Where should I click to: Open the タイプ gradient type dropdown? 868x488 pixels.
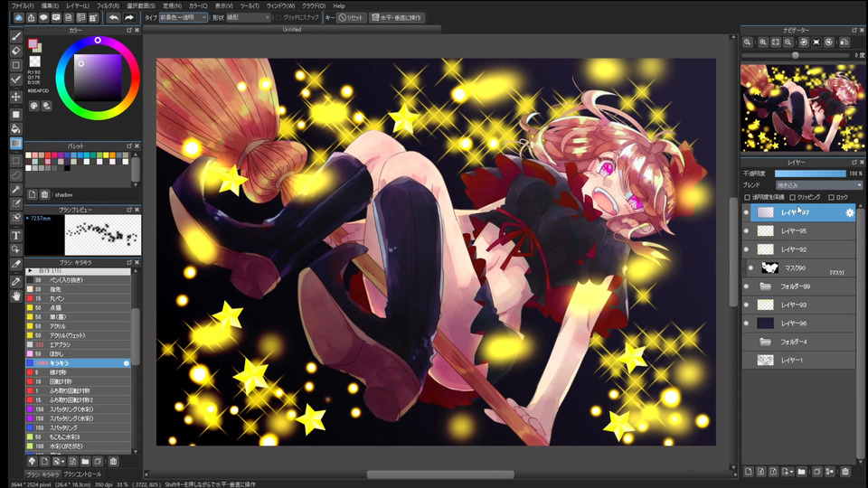[184, 18]
